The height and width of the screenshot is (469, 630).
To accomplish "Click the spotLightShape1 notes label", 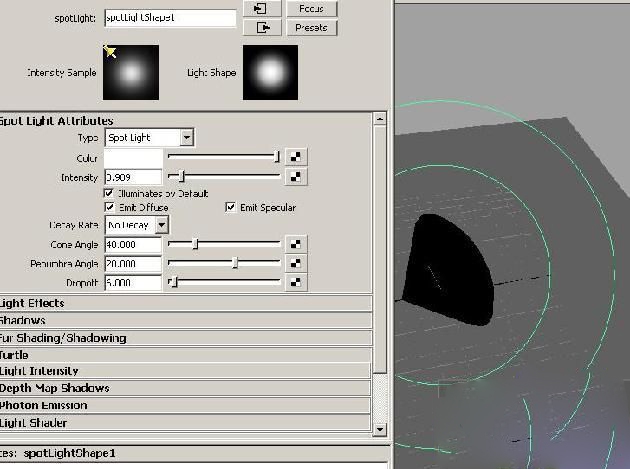I will tap(69, 453).
